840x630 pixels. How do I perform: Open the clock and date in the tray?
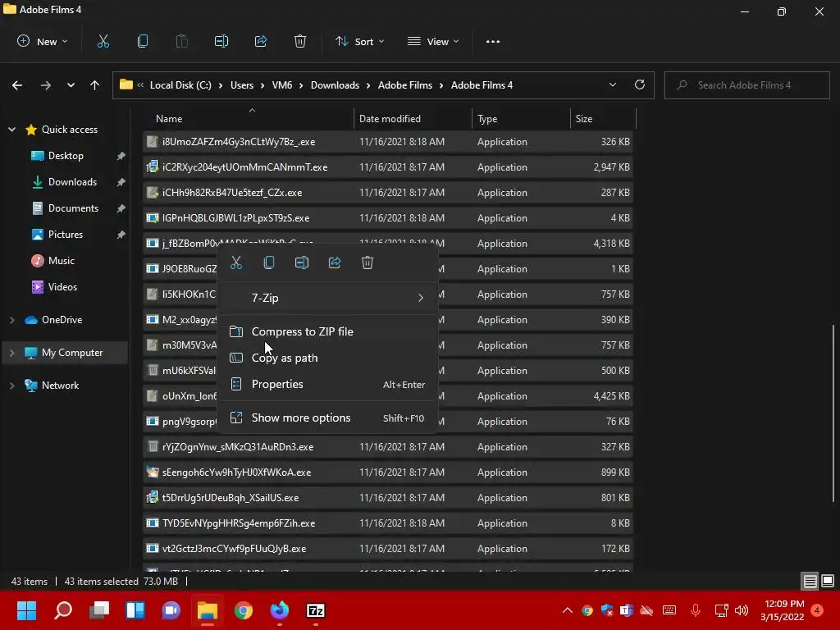(x=782, y=610)
